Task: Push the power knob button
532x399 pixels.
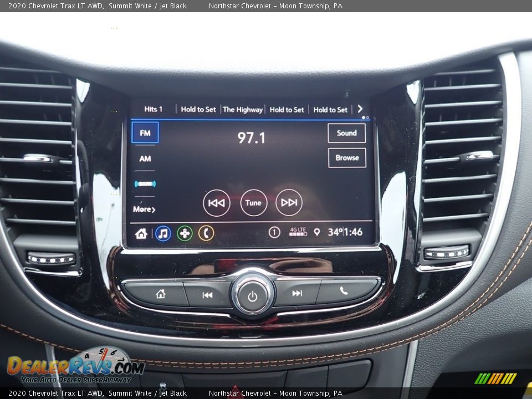Action: point(253,296)
